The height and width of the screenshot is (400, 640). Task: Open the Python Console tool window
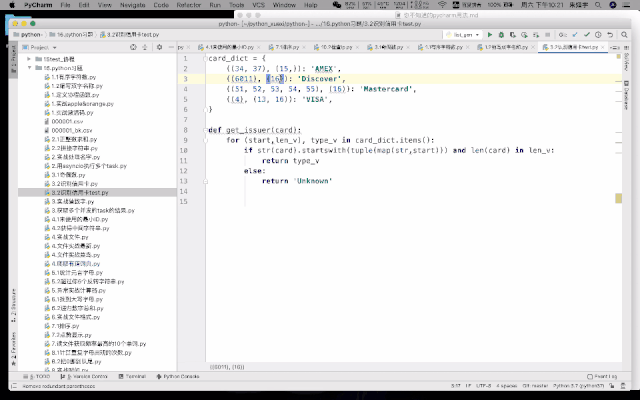(x=178, y=376)
